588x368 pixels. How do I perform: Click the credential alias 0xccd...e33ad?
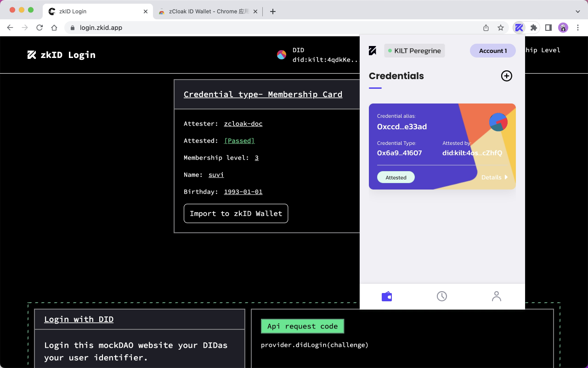click(402, 126)
